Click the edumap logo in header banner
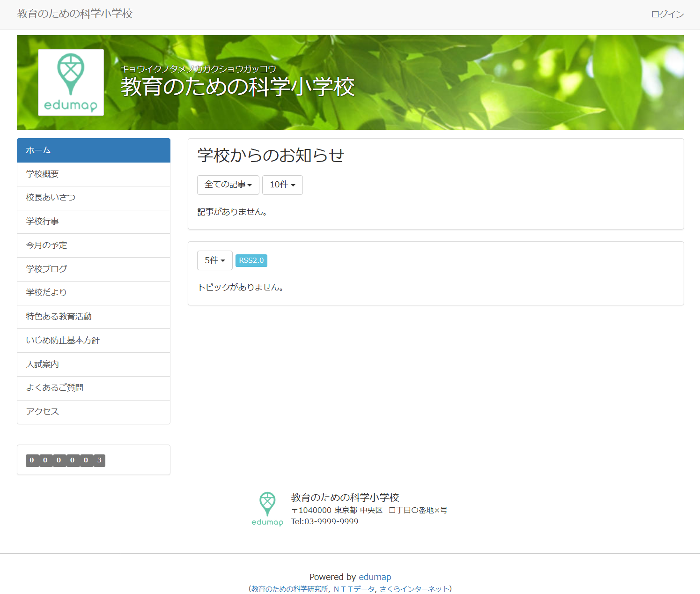700x594 pixels. click(x=71, y=82)
